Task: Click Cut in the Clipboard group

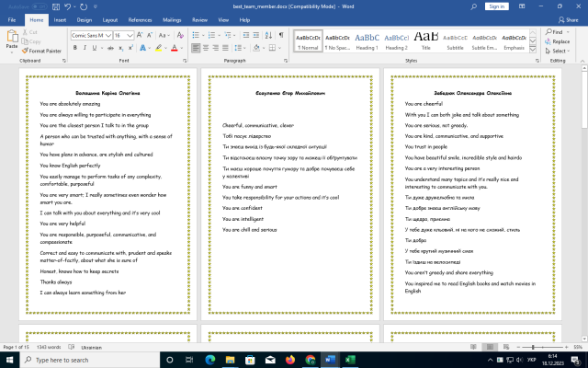Action: coord(30,32)
